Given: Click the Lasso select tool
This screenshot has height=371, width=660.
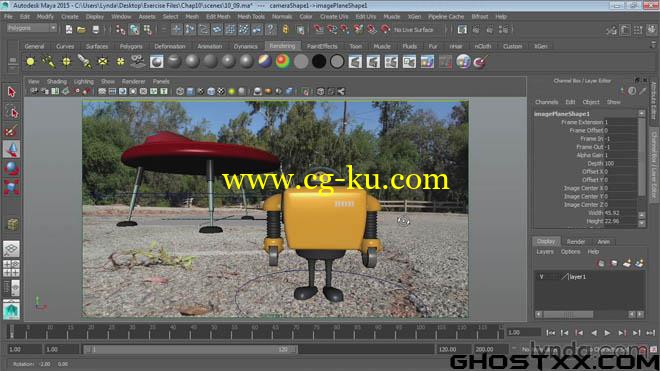Looking at the screenshot, I should tap(11, 112).
